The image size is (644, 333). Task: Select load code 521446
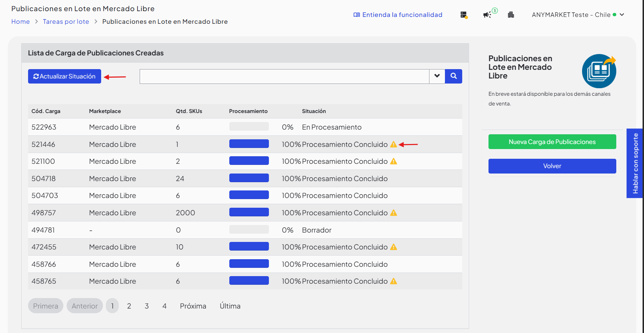point(43,144)
